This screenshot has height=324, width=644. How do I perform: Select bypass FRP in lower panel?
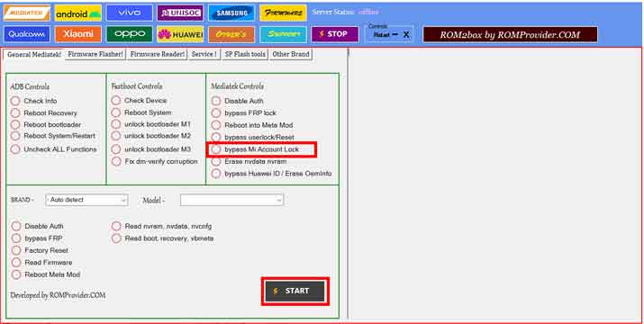click(x=37, y=238)
